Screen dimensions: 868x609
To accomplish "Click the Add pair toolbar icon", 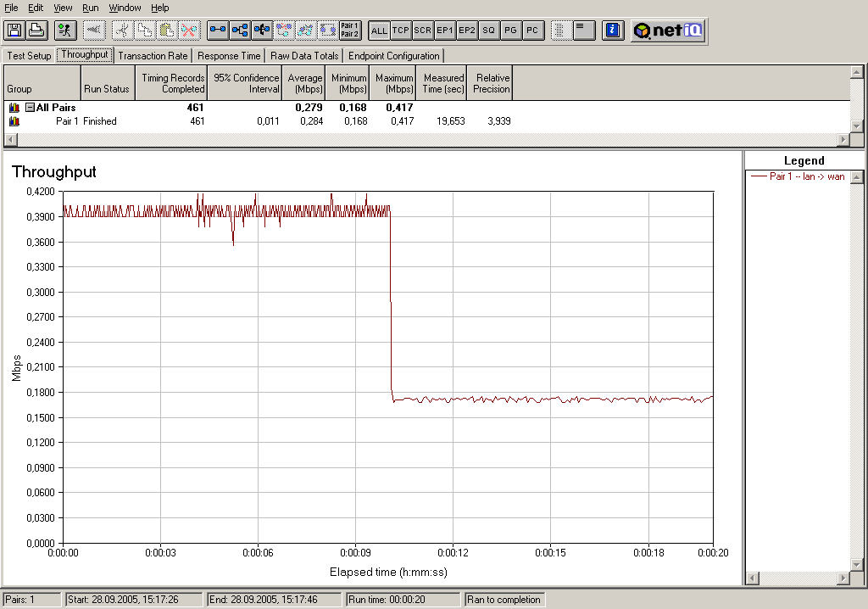I will coord(218,30).
